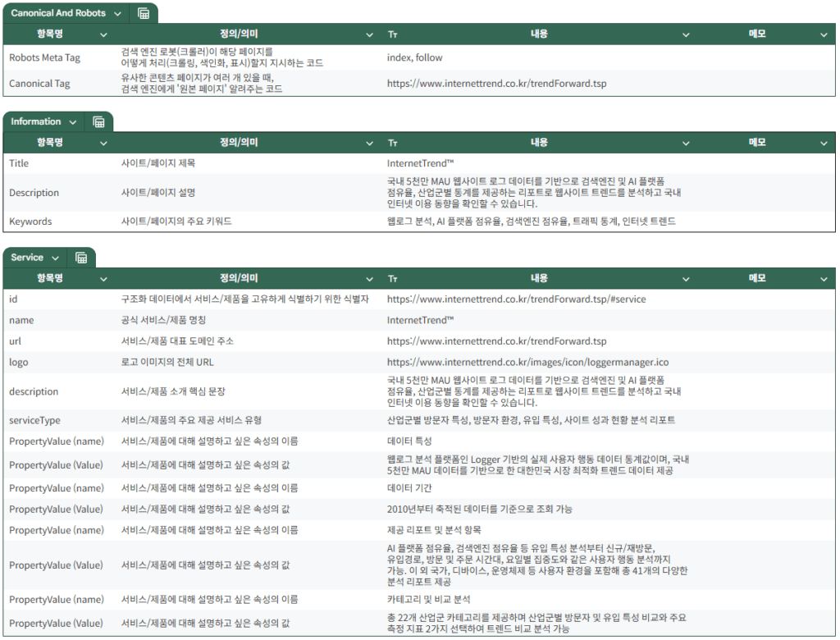The image size is (840, 640).
Task: Click the grid icon next to the Information header
Action: pos(99,121)
